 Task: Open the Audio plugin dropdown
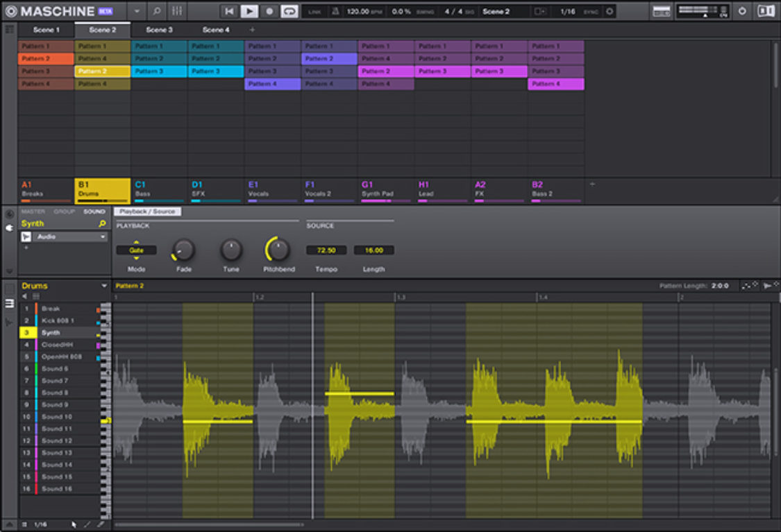pyautogui.click(x=103, y=237)
